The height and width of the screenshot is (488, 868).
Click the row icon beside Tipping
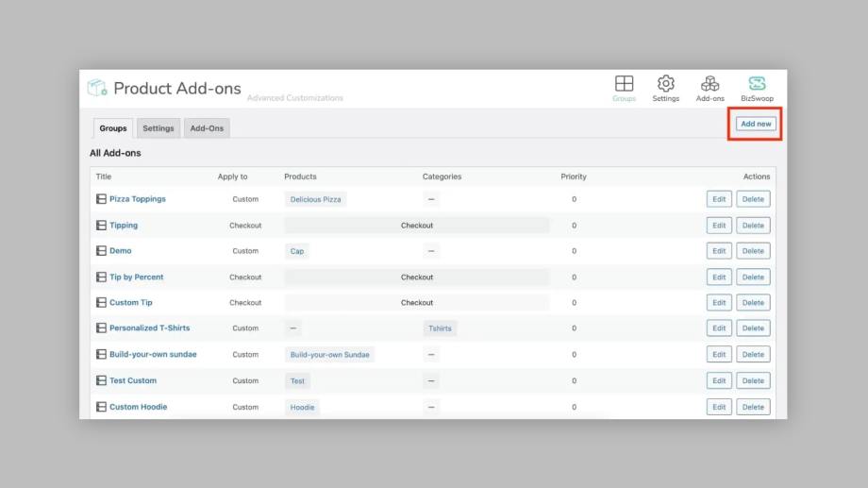[x=101, y=226]
